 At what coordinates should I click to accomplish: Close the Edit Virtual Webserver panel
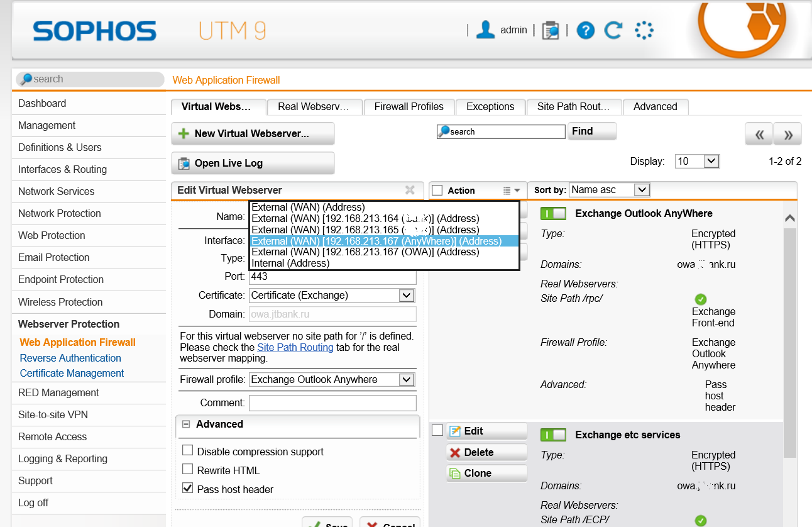(x=410, y=190)
